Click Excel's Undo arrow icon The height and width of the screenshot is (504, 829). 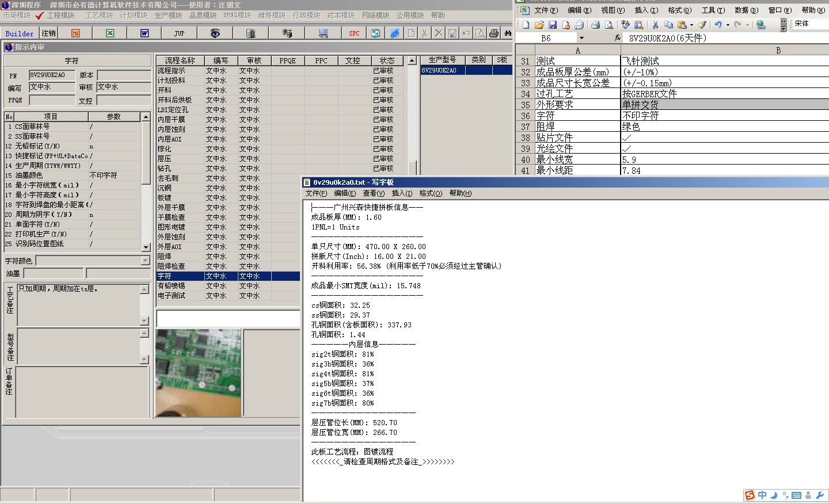pos(718,25)
